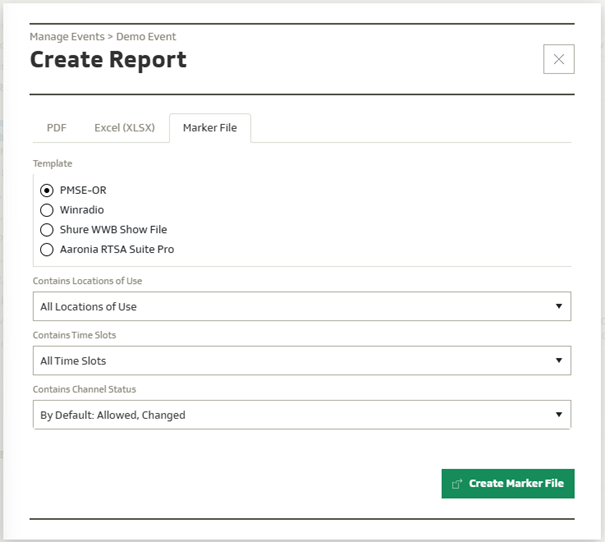Click the Template section label
605x542 pixels.
point(52,163)
